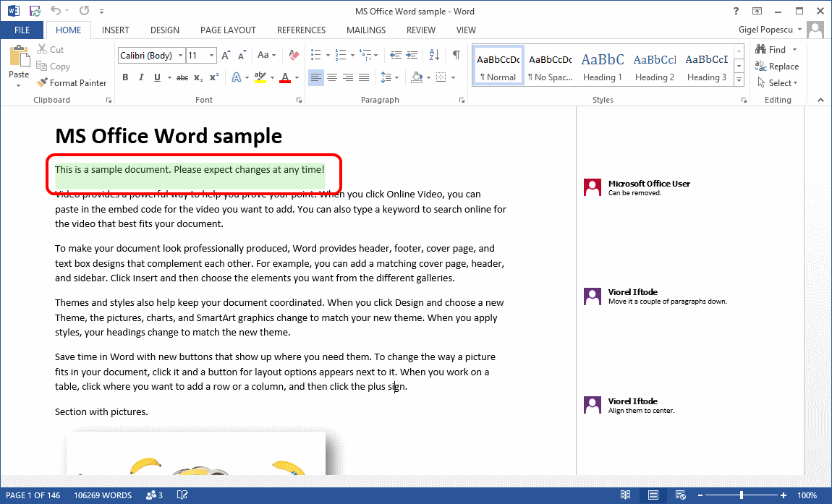Switch to the REVIEW tab
The width and height of the screenshot is (832, 504).
[421, 30]
